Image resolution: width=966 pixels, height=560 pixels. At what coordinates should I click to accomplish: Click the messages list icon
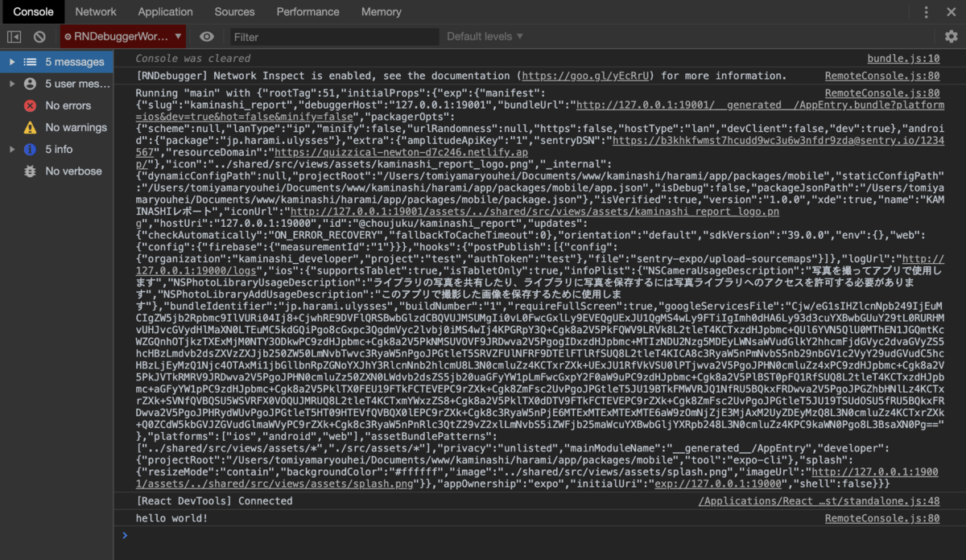click(x=30, y=62)
